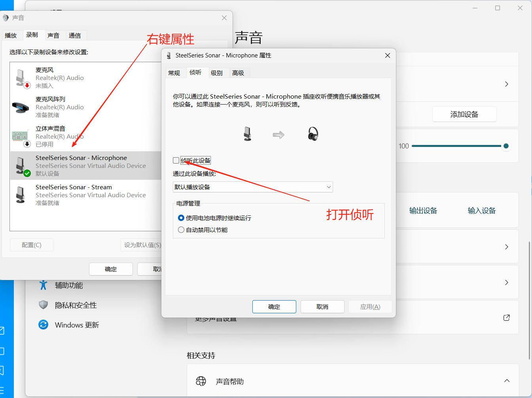This screenshot has width=532, height=398.
Task: Select the 麦克风阵列 device icon
Action: pyautogui.click(x=21, y=107)
